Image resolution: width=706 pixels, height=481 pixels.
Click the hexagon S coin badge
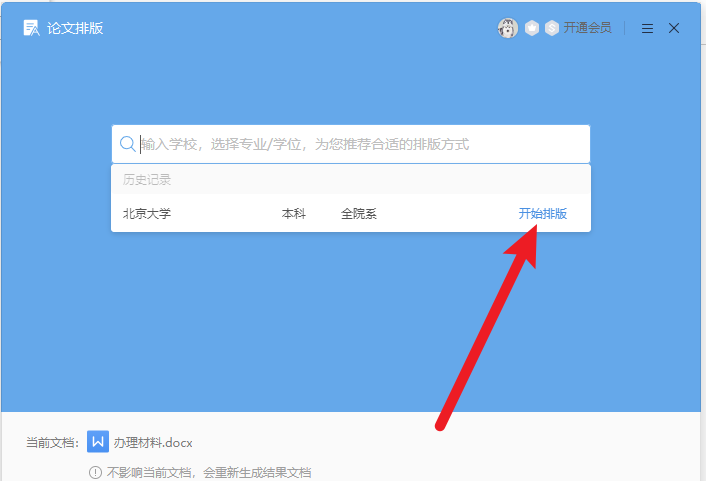552,28
